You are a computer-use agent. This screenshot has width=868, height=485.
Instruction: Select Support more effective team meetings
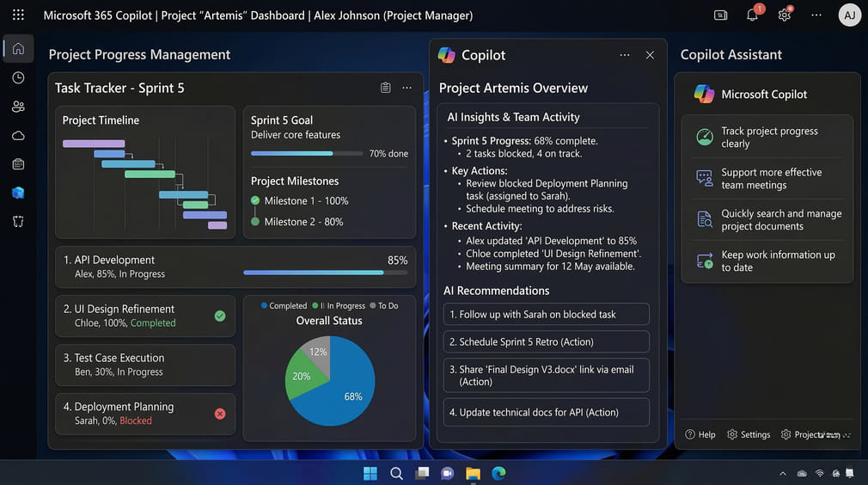[x=767, y=178]
